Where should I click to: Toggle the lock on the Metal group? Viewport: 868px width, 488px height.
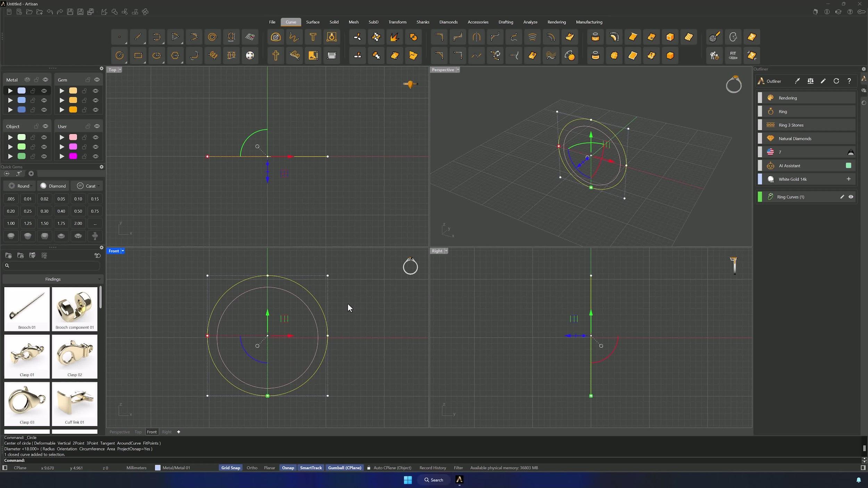36,80
